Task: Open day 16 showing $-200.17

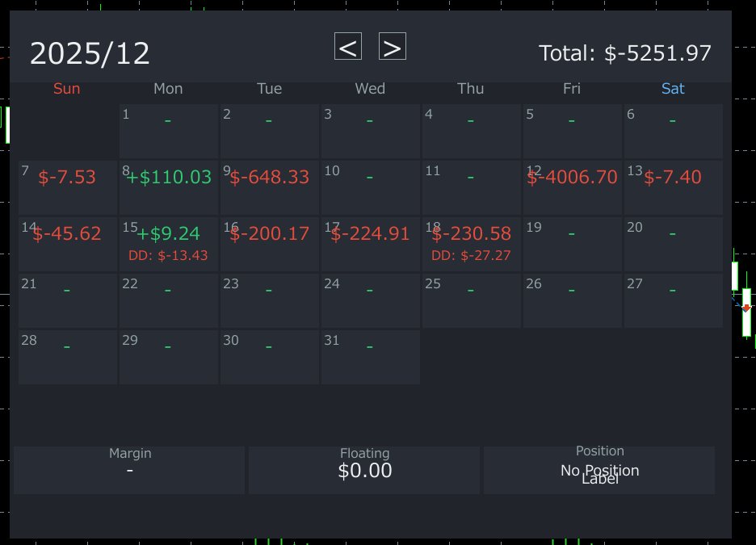Action: (x=270, y=245)
